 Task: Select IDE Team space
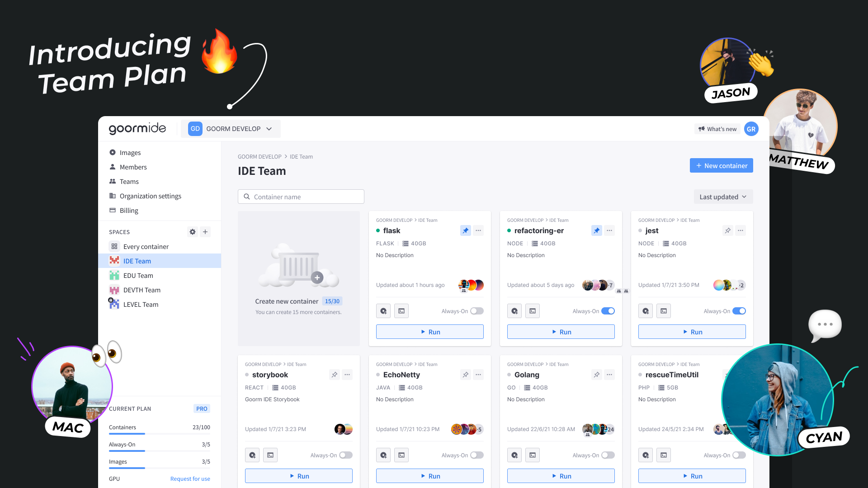click(160, 261)
